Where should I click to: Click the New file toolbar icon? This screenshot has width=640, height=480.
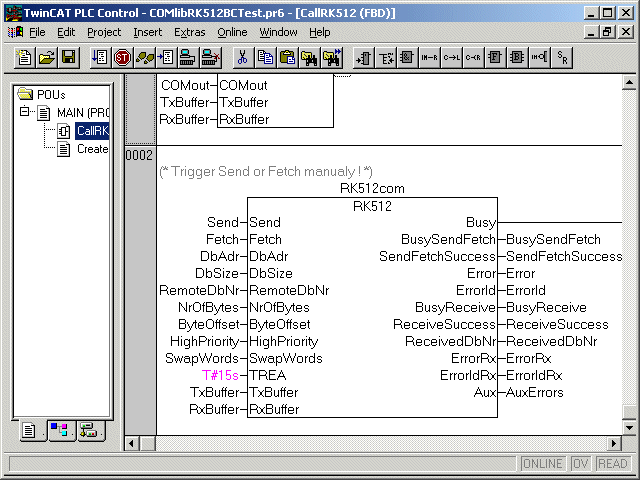click(24, 58)
